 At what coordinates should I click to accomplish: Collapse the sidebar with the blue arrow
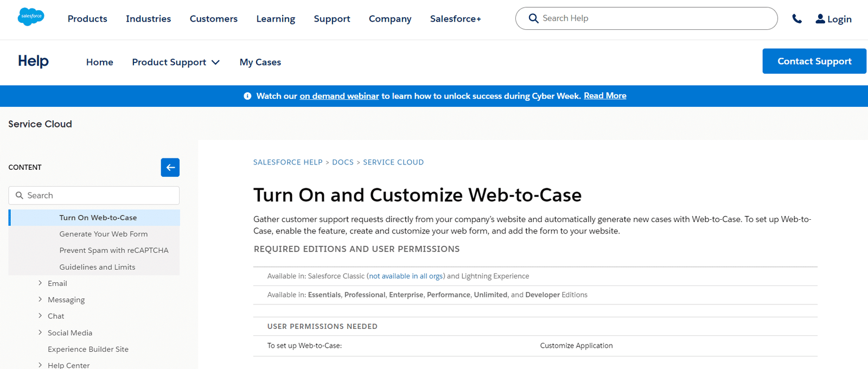(x=170, y=167)
